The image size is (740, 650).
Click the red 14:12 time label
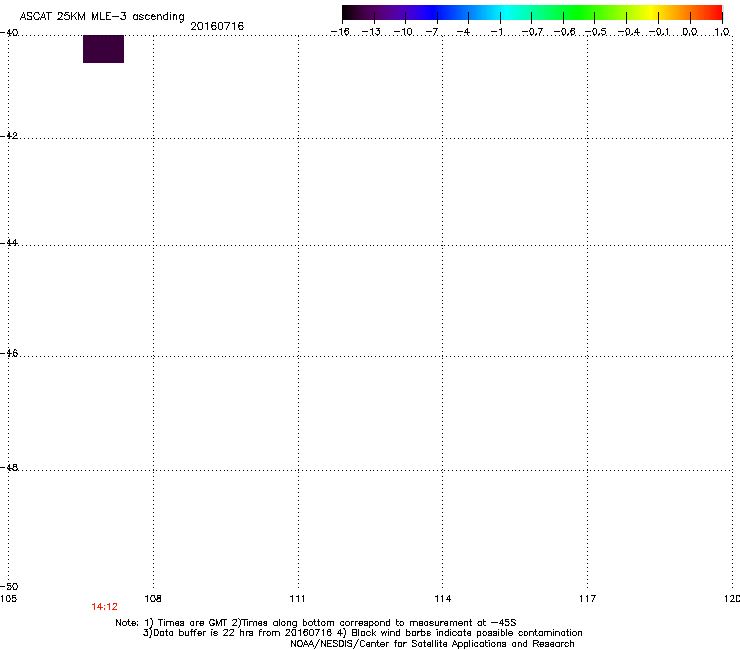coord(104,607)
